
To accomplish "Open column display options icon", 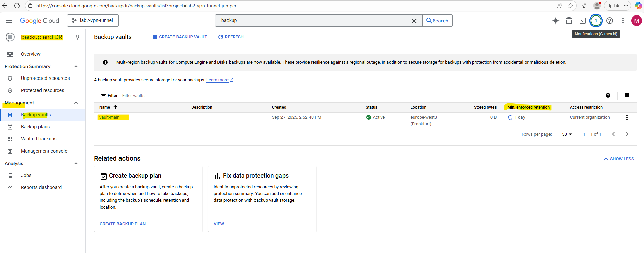I will click(627, 95).
